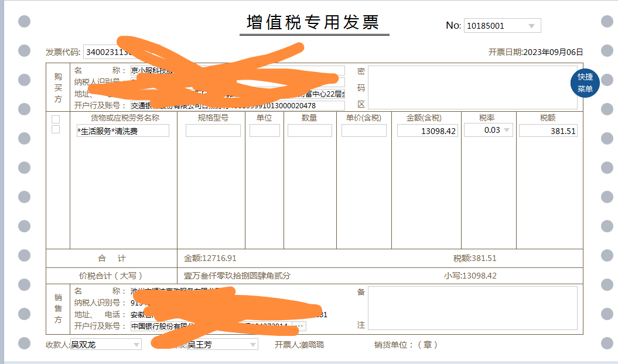
Task: Click the 发票代码 input field
Action: click(121, 52)
